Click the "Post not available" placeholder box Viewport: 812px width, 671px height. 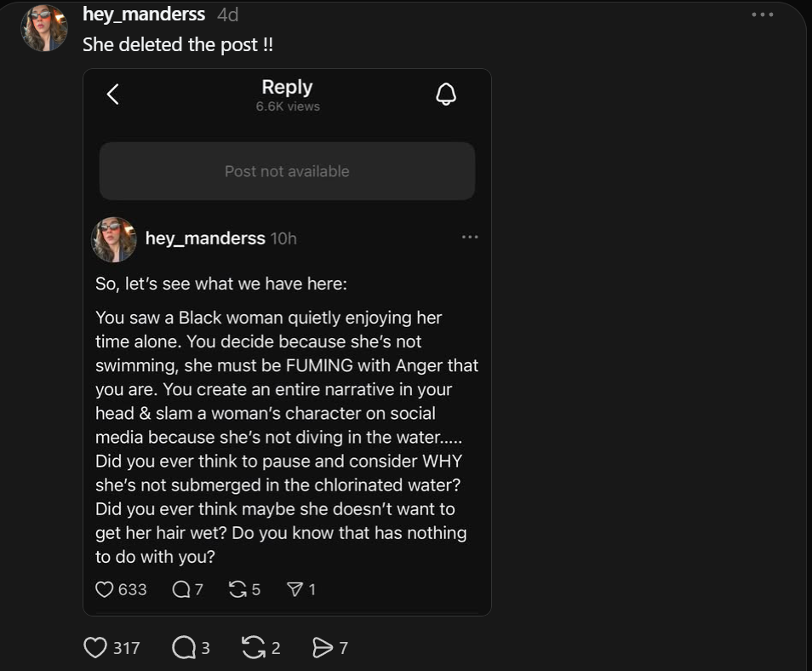[x=287, y=171]
